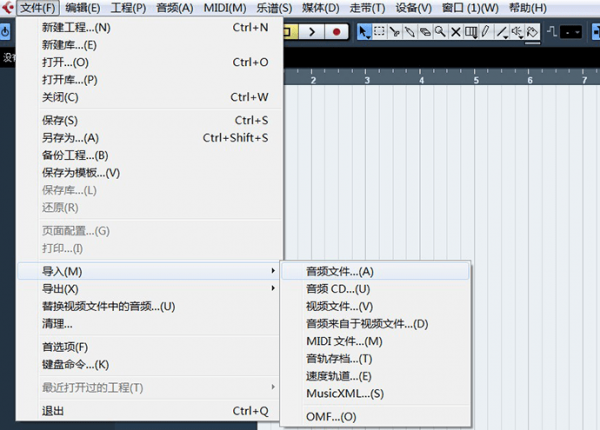Click the Cubase logo icon
Screen dimensions: 600x430
[x=8, y=7]
